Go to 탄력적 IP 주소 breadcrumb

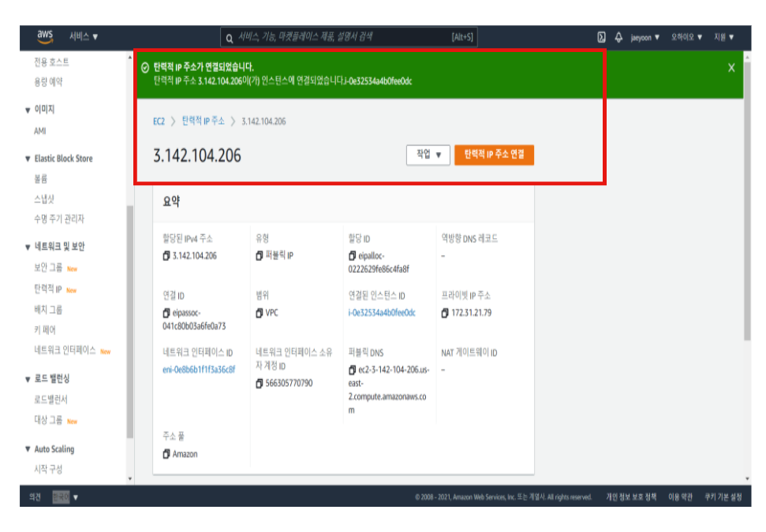[204, 121]
